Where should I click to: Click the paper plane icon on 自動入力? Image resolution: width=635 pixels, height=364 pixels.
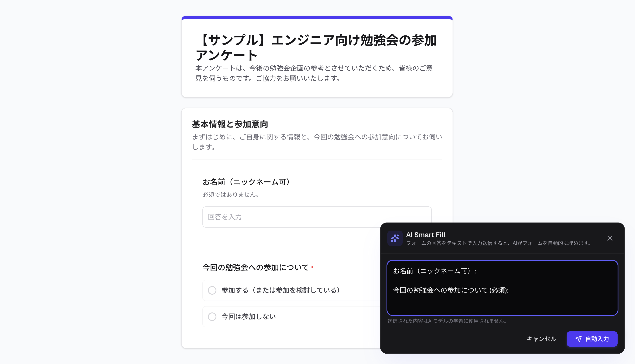point(578,339)
